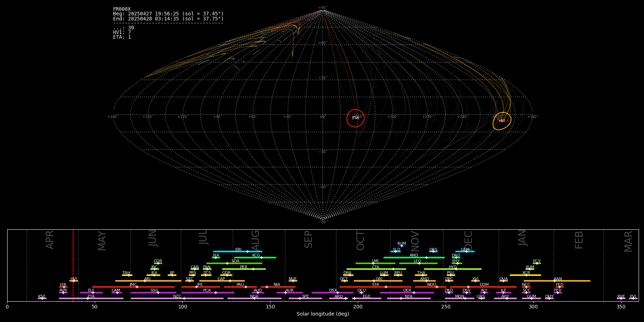Click the ETA label on the timeline
644x322 pixels.
[x=91, y=297]
